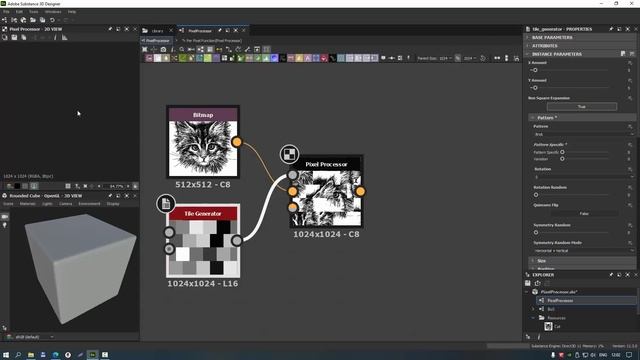The height and width of the screenshot is (360, 640).
Task: Open the Materials menu in 3D view
Action: 27,204
